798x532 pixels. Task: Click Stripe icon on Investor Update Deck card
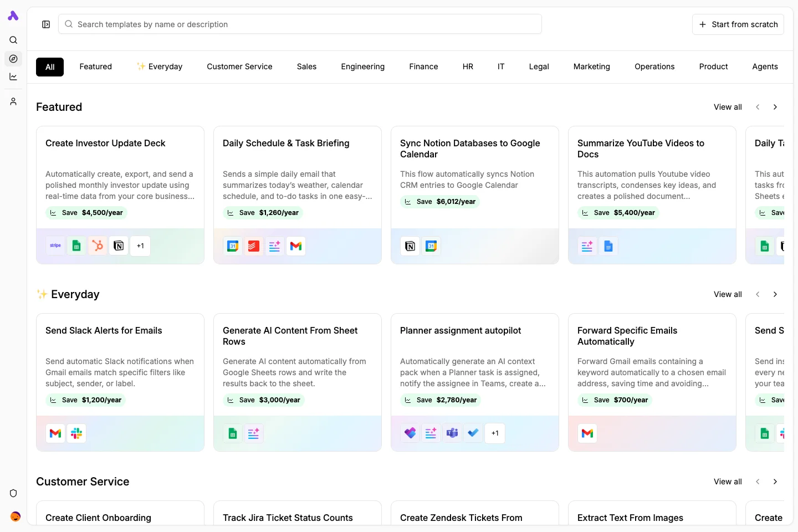[x=55, y=245]
